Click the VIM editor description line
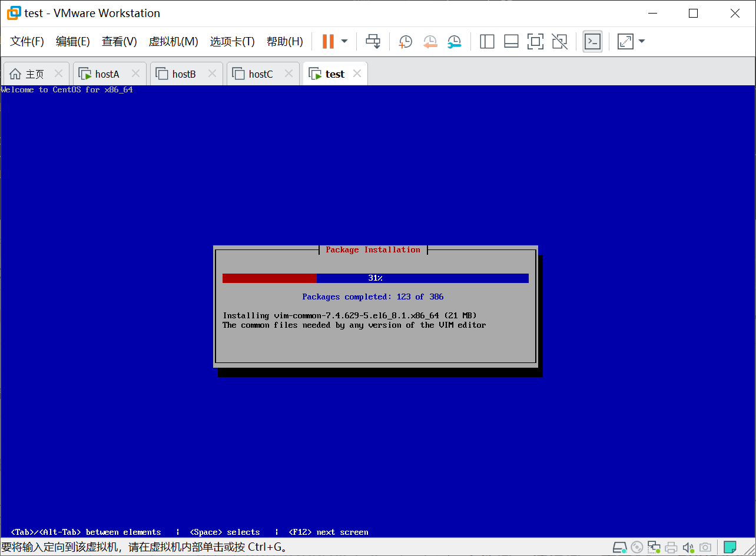 pos(354,325)
